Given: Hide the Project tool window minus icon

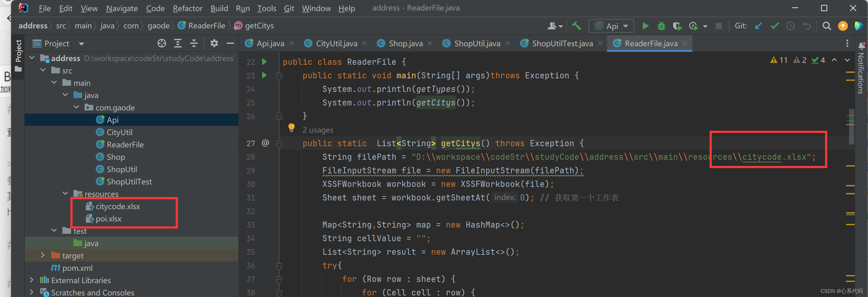Looking at the screenshot, I should pyautogui.click(x=230, y=43).
